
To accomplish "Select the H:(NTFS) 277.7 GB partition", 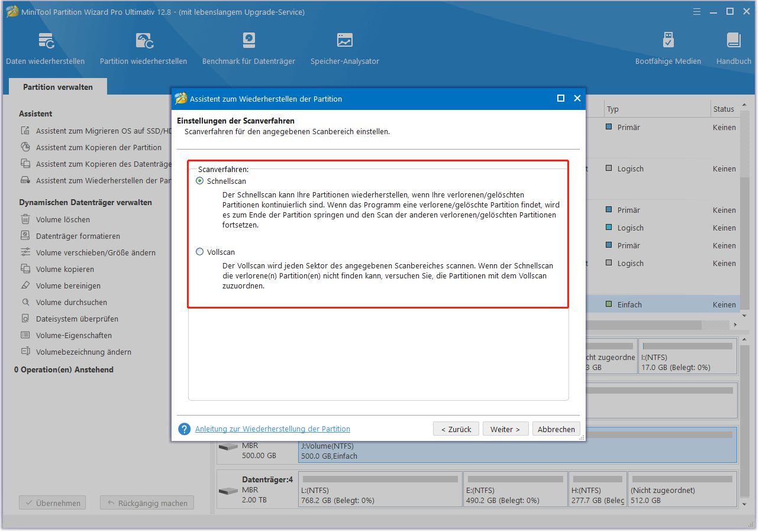I will point(597,489).
